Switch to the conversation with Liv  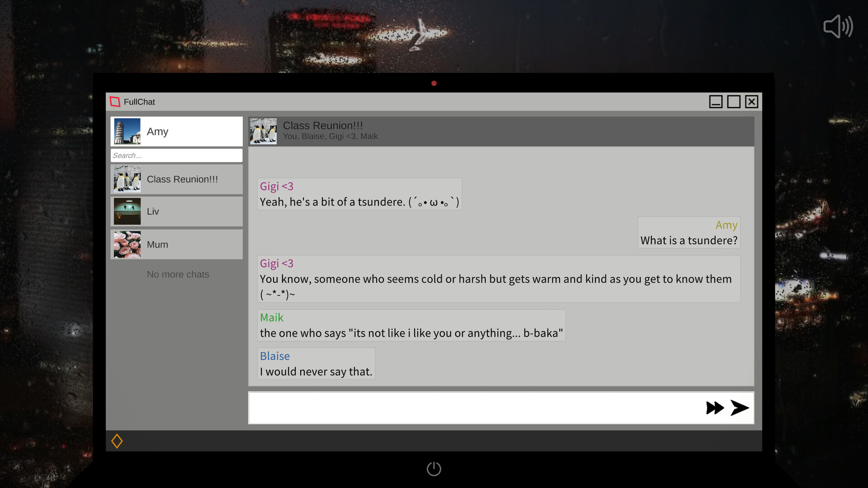[x=176, y=211]
